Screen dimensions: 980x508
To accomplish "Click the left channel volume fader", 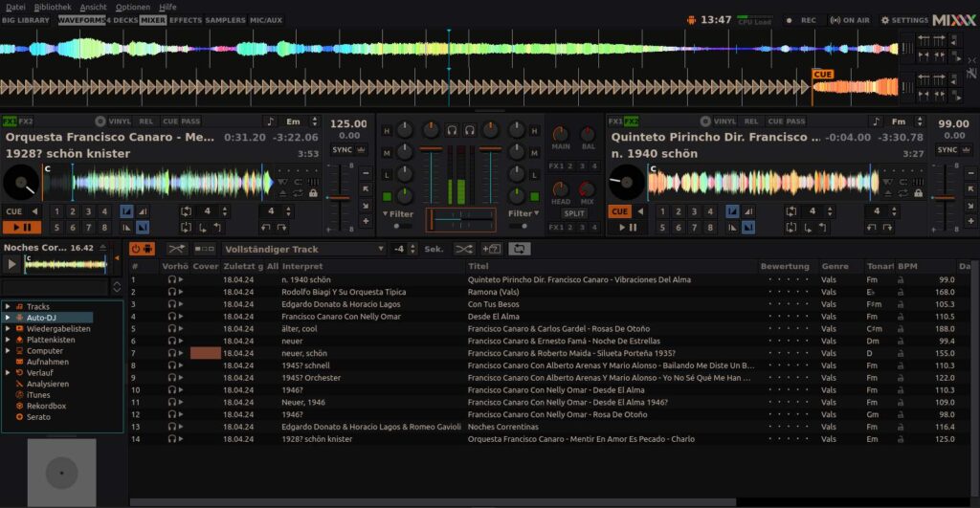I will tap(431, 177).
